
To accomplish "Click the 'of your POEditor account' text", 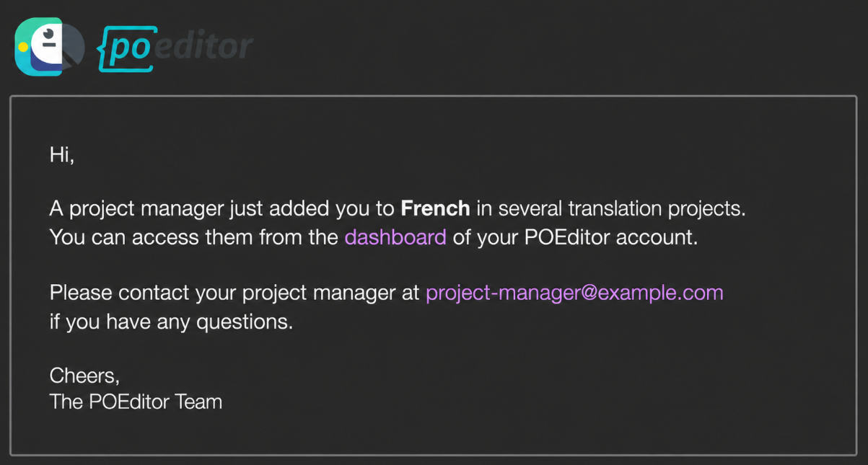I will coord(575,237).
